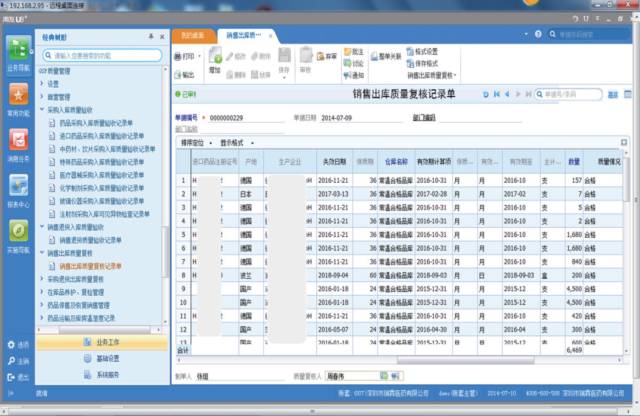Click the 单据编号 field 0000000229
Screen dimensions: 640x416
[x=246, y=118]
